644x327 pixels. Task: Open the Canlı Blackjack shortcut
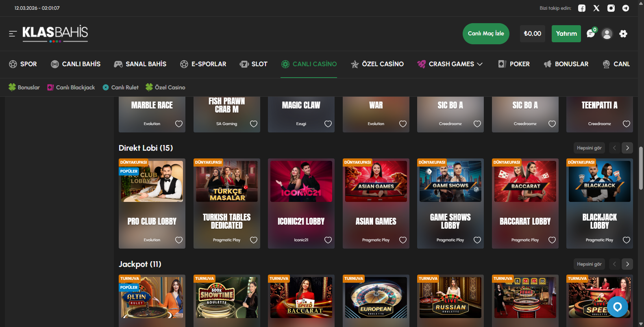tap(71, 87)
